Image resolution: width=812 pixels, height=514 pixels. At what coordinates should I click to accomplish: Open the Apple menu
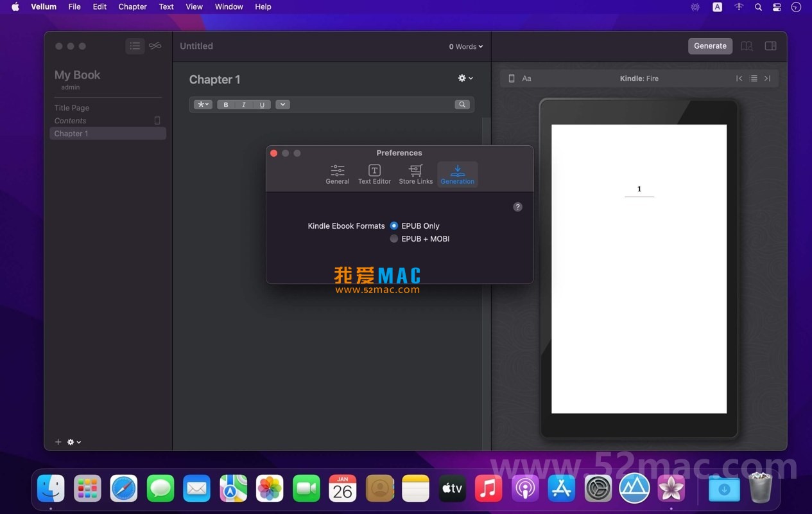(x=15, y=6)
